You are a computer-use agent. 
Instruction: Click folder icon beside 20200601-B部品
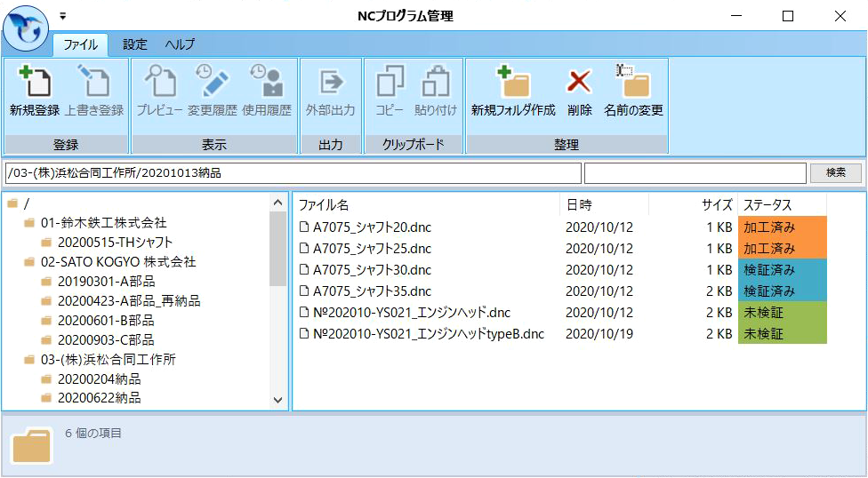click(46, 321)
